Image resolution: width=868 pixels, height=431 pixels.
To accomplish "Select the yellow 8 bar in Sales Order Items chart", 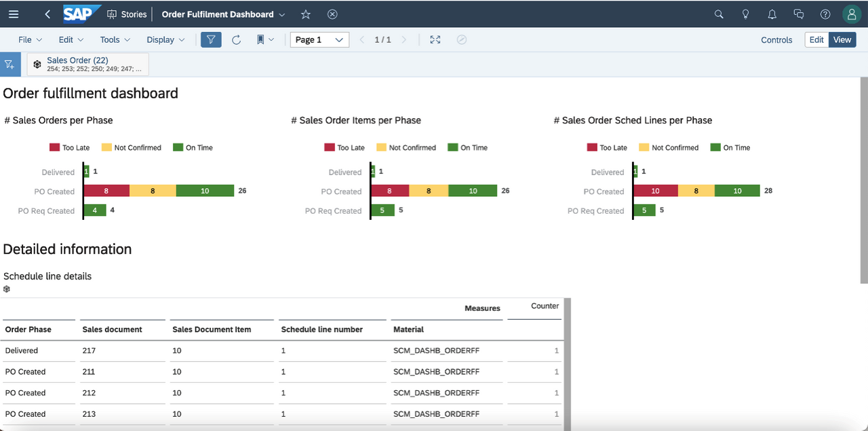I will 429,191.
